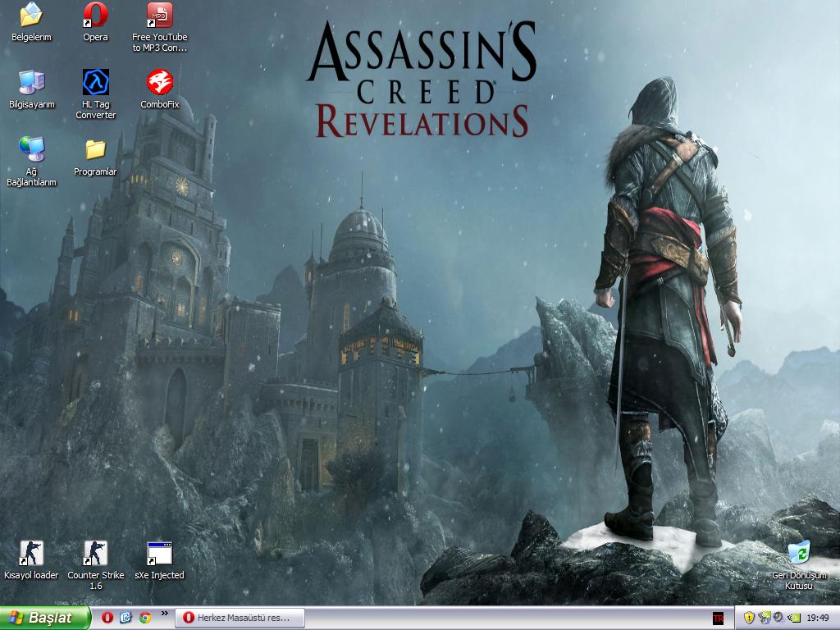Viewport: 840px width, 630px height.
Task: Expand the Quick Launch overflow chevron
Action: click(x=164, y=613)
